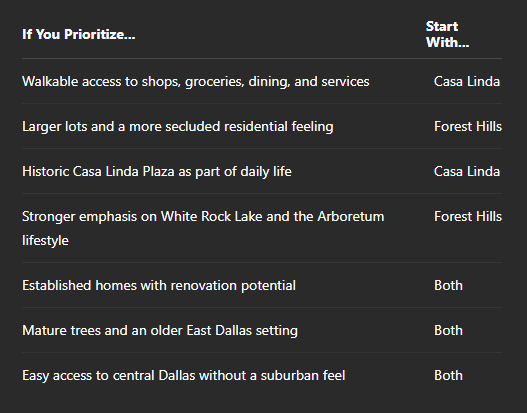Click the 'If You Prioritize...' column header
Viewport: 527px width, 413px height.
(79, 34)
